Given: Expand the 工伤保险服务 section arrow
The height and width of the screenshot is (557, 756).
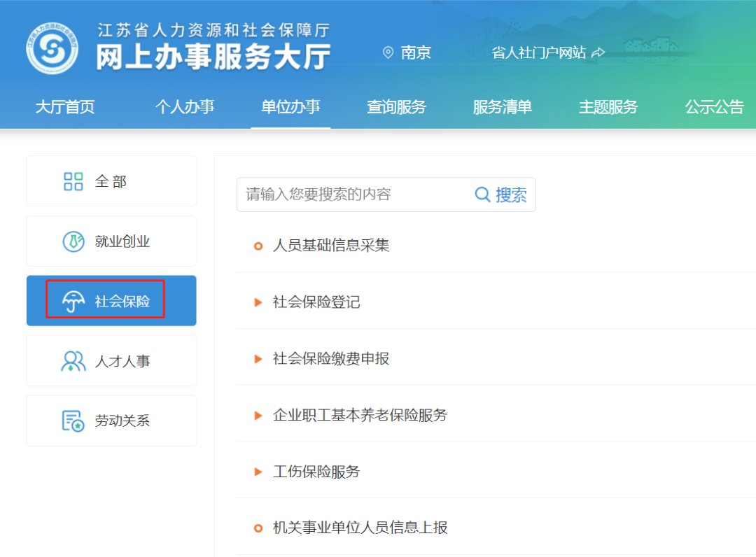Looking at the screenshot, I should [x=258, y=472].
